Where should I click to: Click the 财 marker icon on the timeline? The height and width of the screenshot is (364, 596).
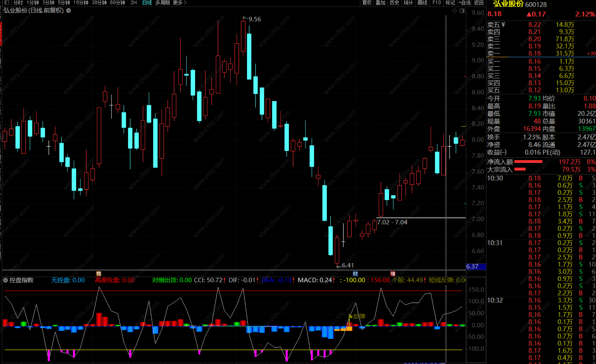pyautogui.click(x=355, y=274)
